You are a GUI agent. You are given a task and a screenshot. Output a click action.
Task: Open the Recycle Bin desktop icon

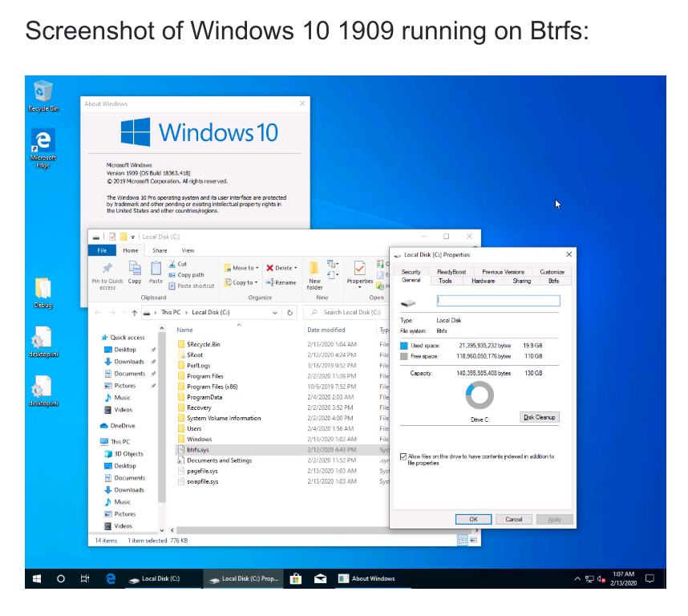pos(43,95)
